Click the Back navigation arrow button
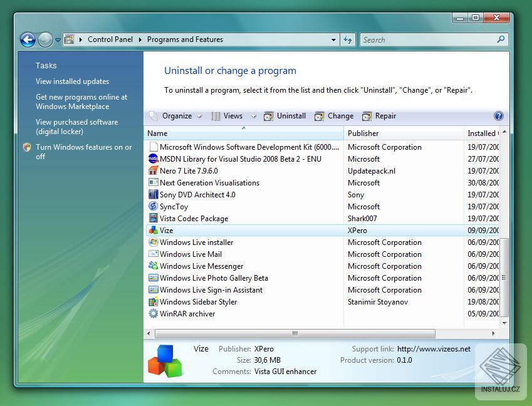Screen dimensions: 532x406 click(x=28, y=39)
